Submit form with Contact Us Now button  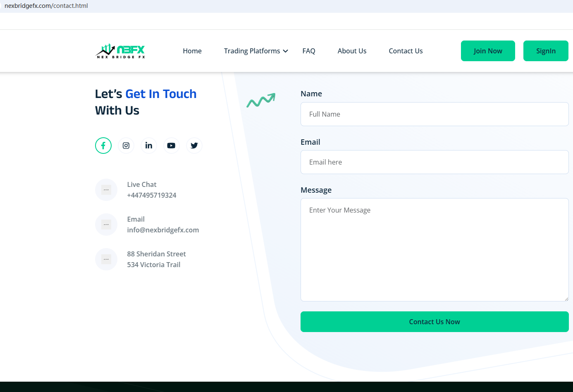click(x=435, y=322)
